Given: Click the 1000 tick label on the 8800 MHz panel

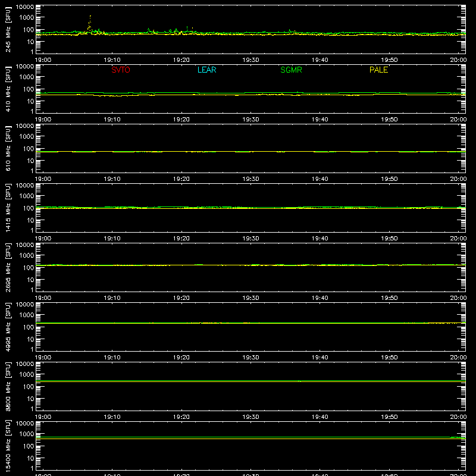Looking at the screenshot, I should point(27,375).
